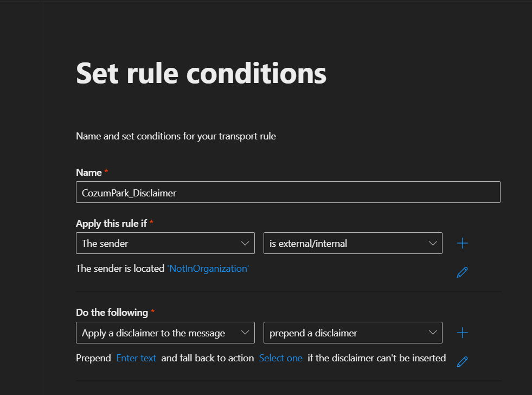Choose fallback action via 'Select one' link
This screenshot has width=532, height=395.
pyautogui.click(x=280, y=358)
